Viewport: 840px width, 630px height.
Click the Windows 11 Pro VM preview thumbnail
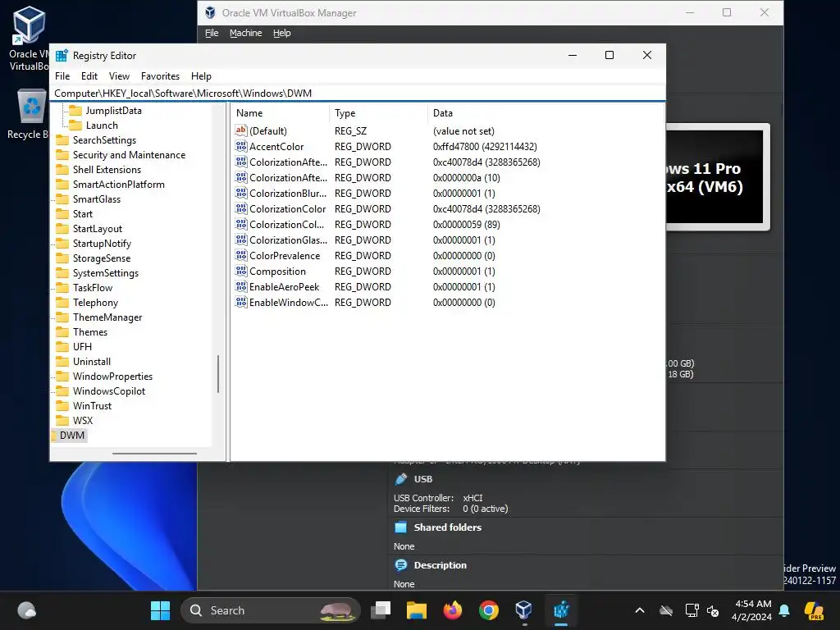tap(717, 177)
